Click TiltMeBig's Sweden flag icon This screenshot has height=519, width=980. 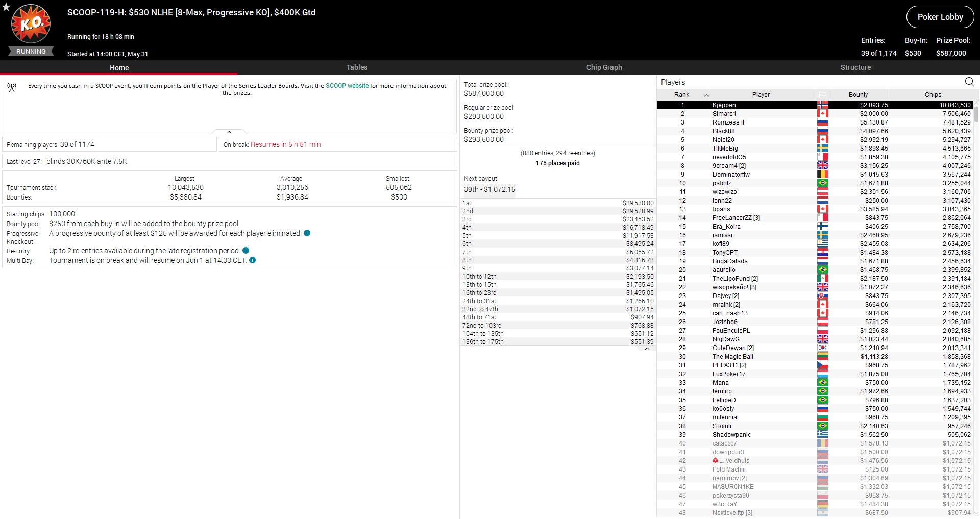(822, 149)
